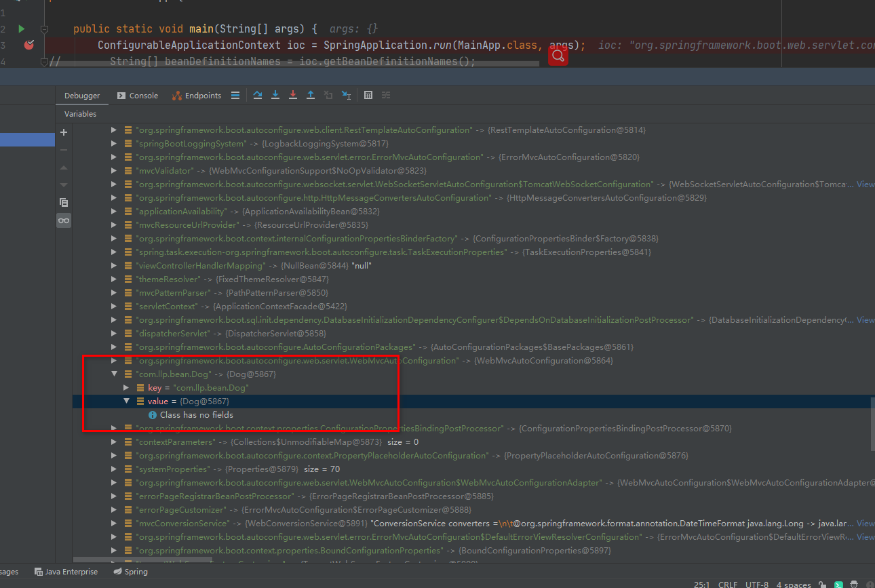Screen dimensions: 875x588
Task: Change the CRLF line separator
Action: [727, 584]
